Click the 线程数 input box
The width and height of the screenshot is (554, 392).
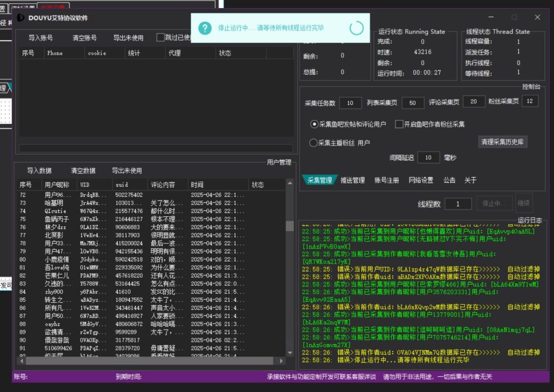click(458, 204)
